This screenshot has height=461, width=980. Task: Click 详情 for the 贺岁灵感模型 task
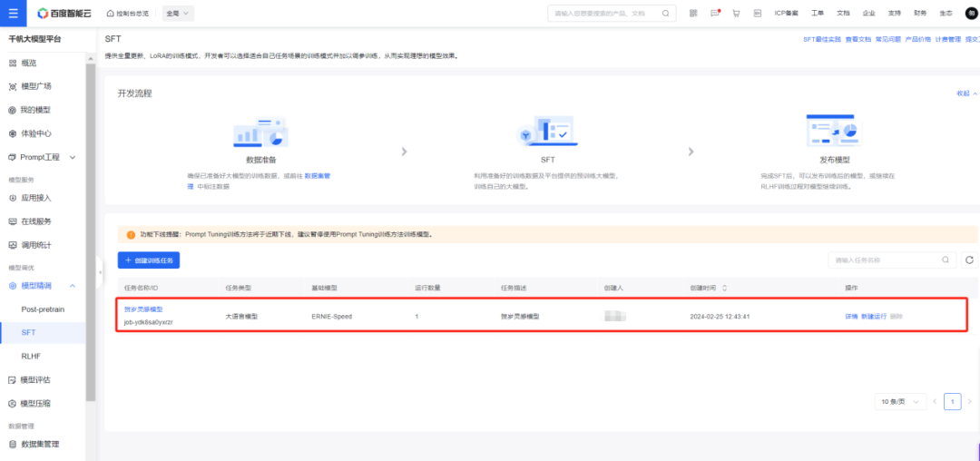click(x=851, y=316)
